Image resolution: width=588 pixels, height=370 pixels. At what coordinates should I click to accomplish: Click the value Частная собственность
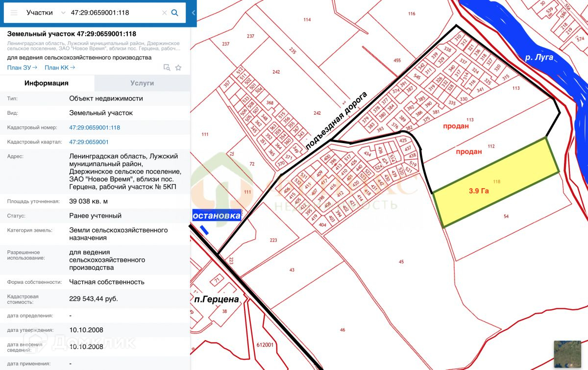pos(107,282)
